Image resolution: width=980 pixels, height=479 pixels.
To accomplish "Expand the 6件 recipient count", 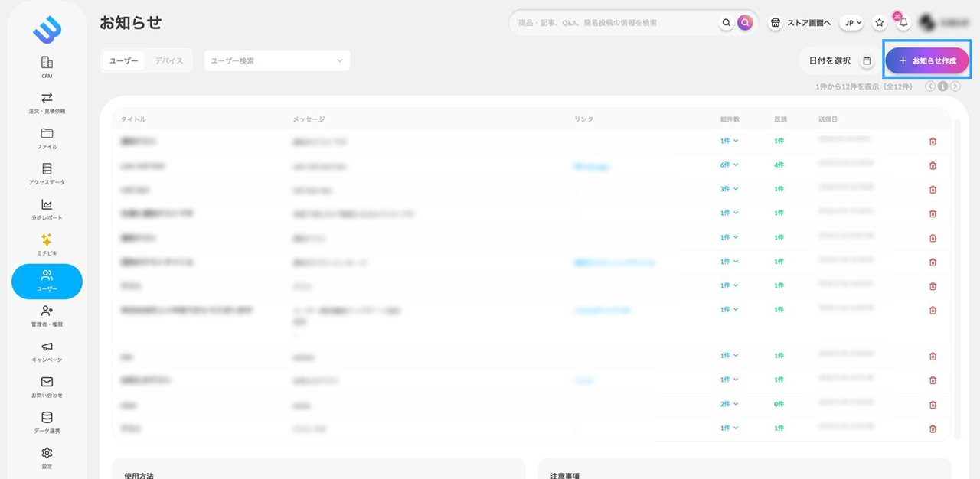I will (729, 165).
